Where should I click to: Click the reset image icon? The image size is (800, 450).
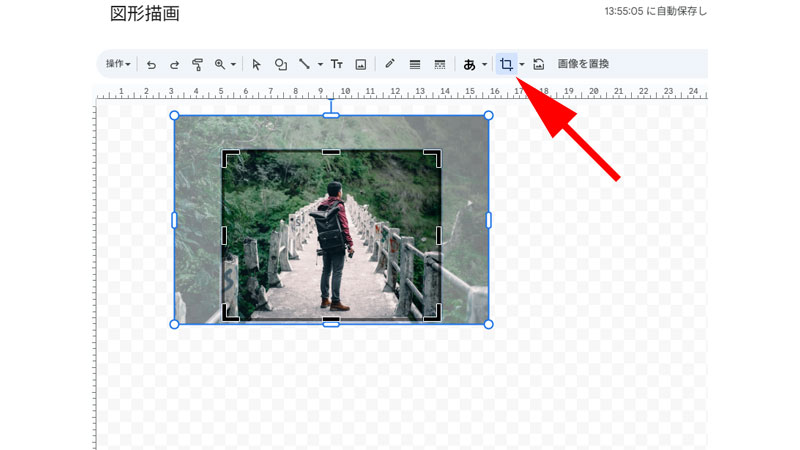tap(539, 64)
